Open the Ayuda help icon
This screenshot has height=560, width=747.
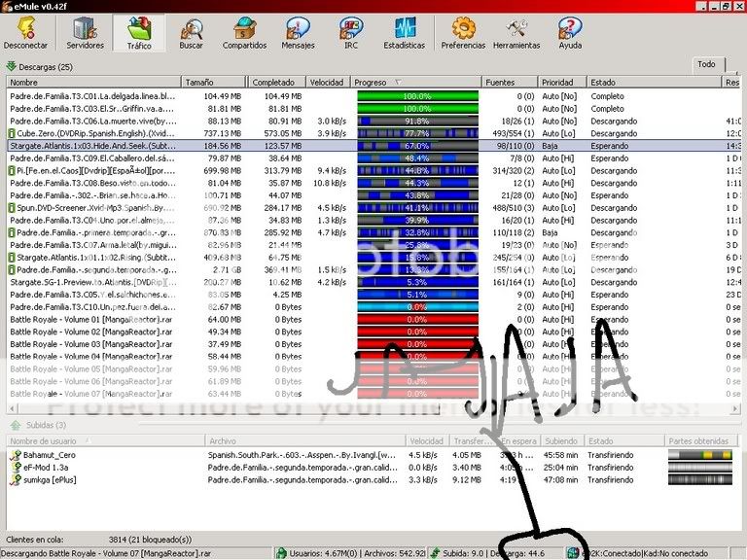570,33
